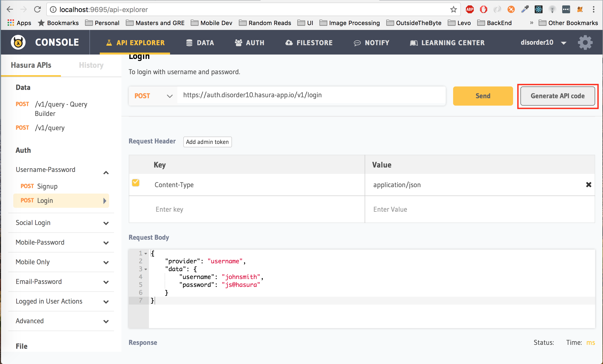Expand the Social Login section
Viewport: 603px width, 364px height.
pos(106,223)
